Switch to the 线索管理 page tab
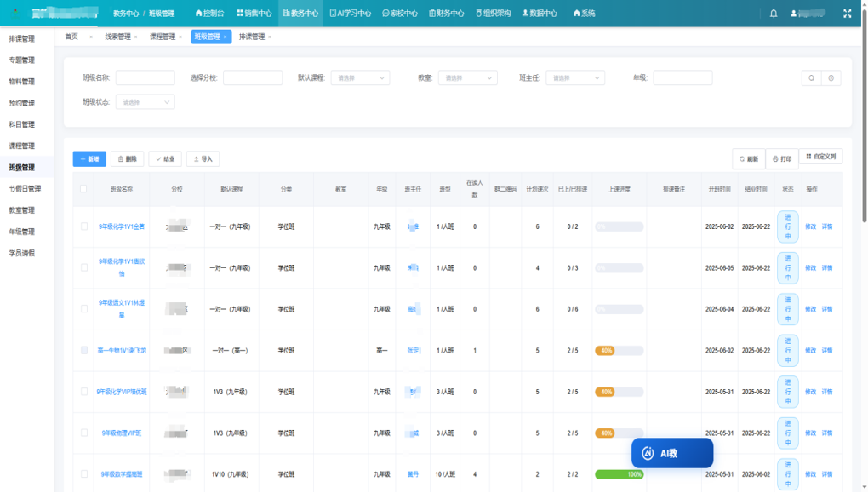Viewport: 868px width, 493px height. [x=118, y=37]
